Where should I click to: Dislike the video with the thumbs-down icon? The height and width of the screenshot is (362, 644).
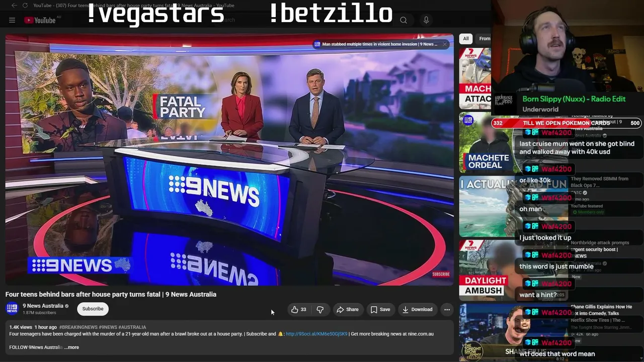[320, 310]
